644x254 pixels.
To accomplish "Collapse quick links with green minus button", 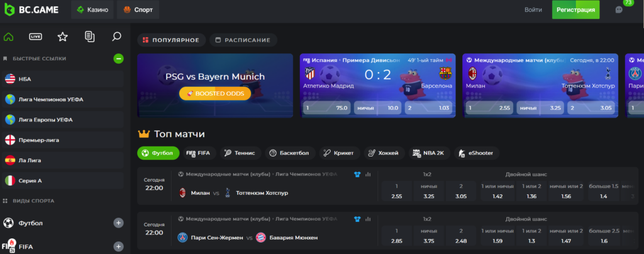I will [x=118, y=58].
